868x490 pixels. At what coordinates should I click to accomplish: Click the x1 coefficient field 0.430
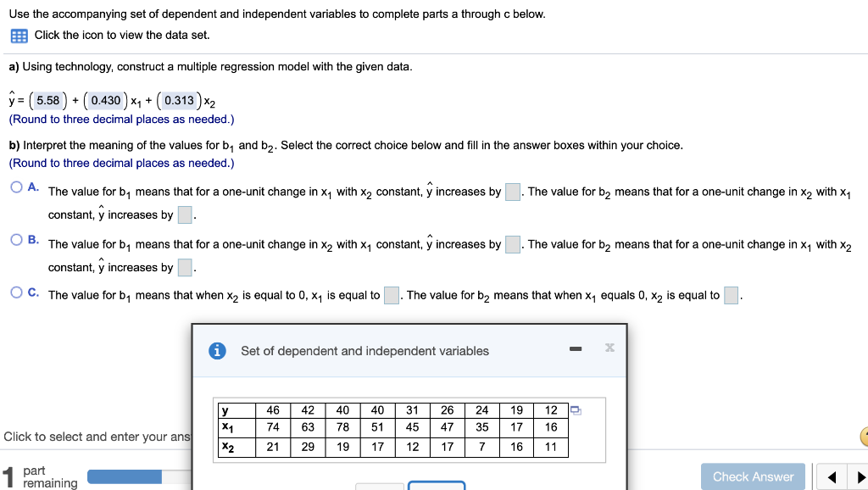(106, 100)
